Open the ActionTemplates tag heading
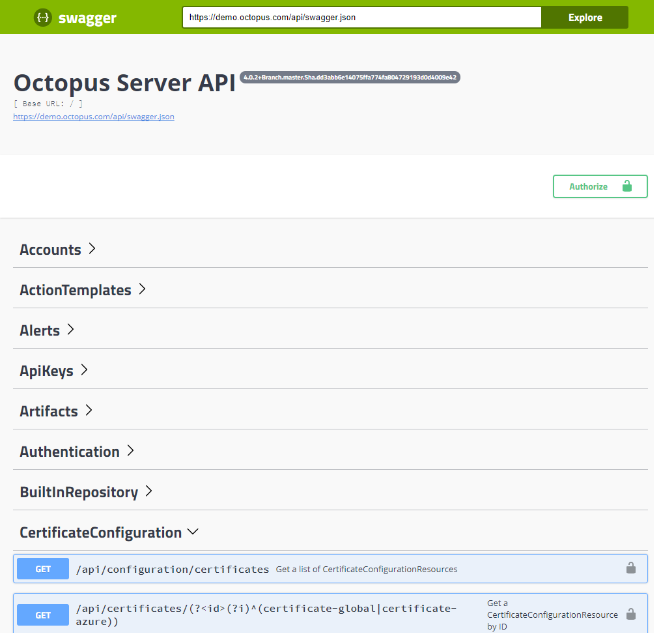 [x=75, y=290]
